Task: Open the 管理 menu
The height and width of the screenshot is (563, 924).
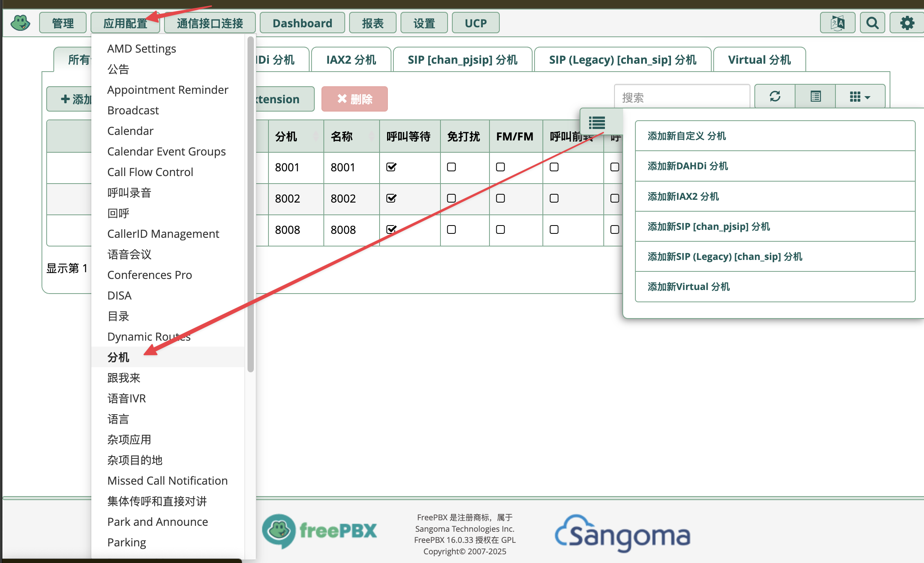Action: pos(63,23)
